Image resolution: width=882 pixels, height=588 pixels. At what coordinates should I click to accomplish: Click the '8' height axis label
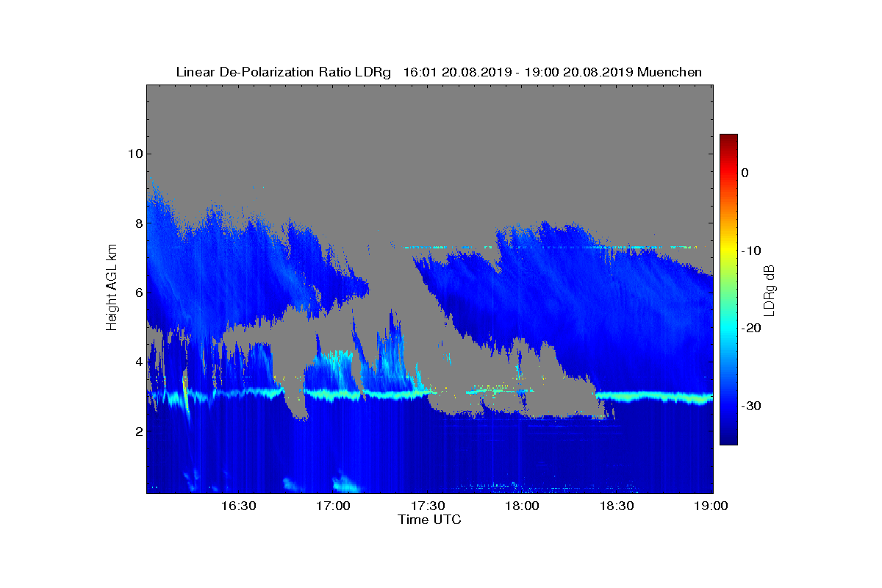(137, 223)
